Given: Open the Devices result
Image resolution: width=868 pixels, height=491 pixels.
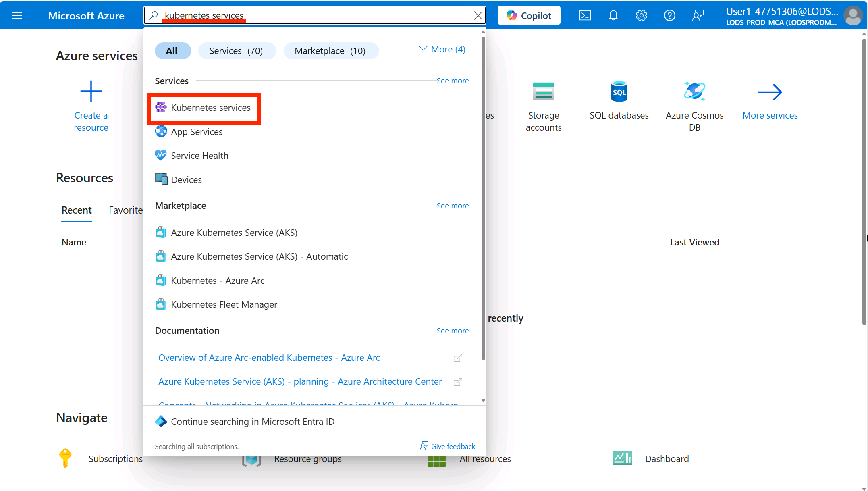Looking at the screenshot, I should tap(179, 180).
